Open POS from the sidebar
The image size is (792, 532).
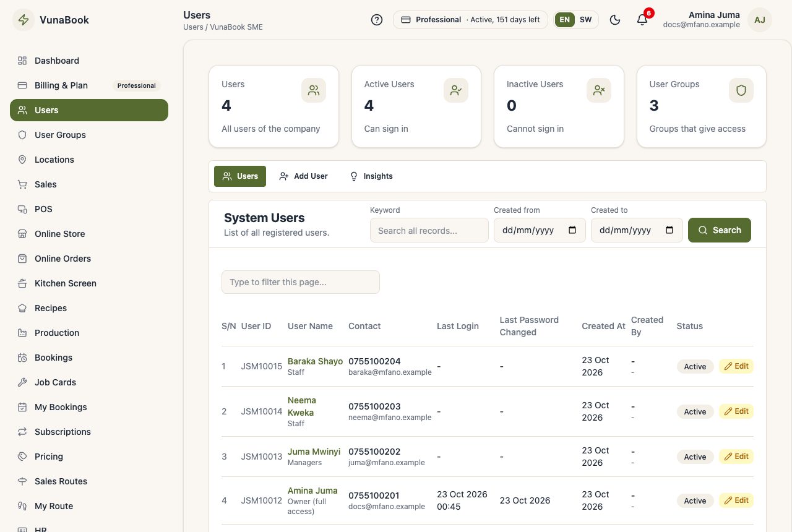pyautogui.click(x=89, y=209)
